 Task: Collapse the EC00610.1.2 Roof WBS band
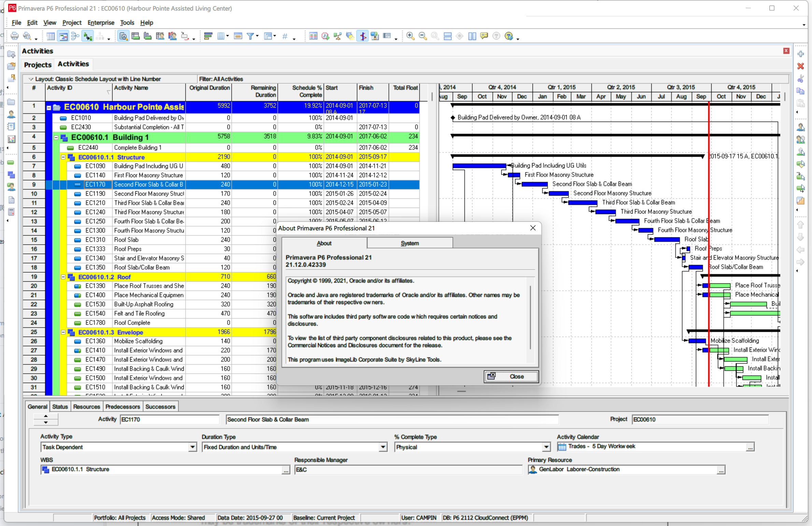(63, 277)
